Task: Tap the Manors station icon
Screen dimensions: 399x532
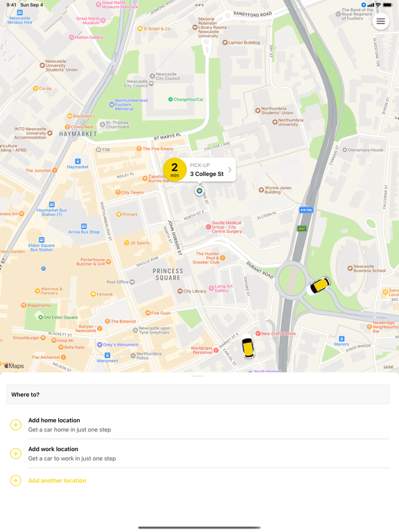Action: (342, 339)
